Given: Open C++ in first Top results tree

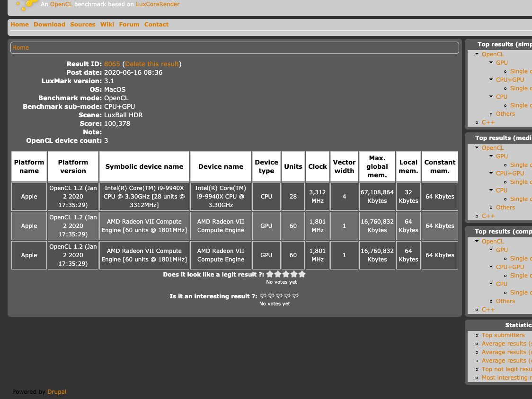Looking at the screenshot, I should tap(488, 122).
